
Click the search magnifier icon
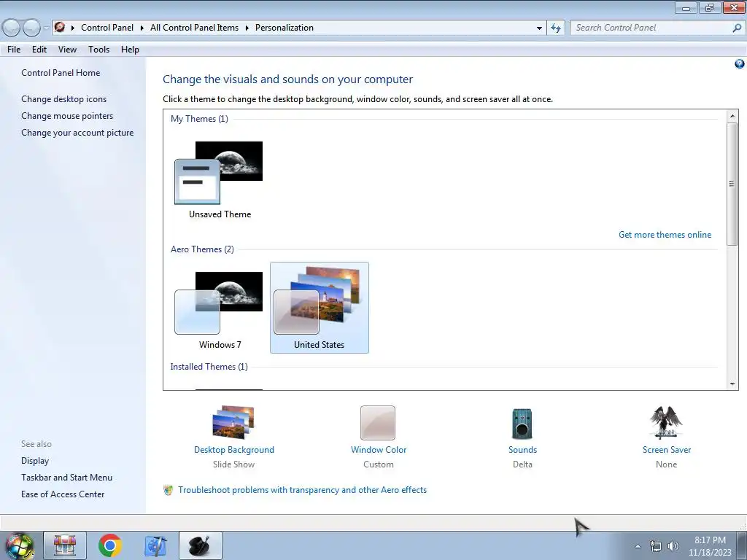(x=737, y=28)
